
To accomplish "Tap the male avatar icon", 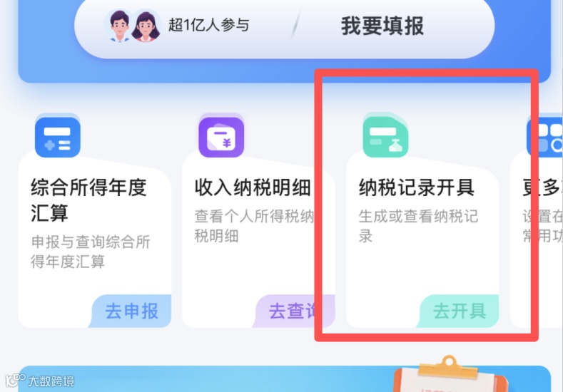I will tap(120, 26).
